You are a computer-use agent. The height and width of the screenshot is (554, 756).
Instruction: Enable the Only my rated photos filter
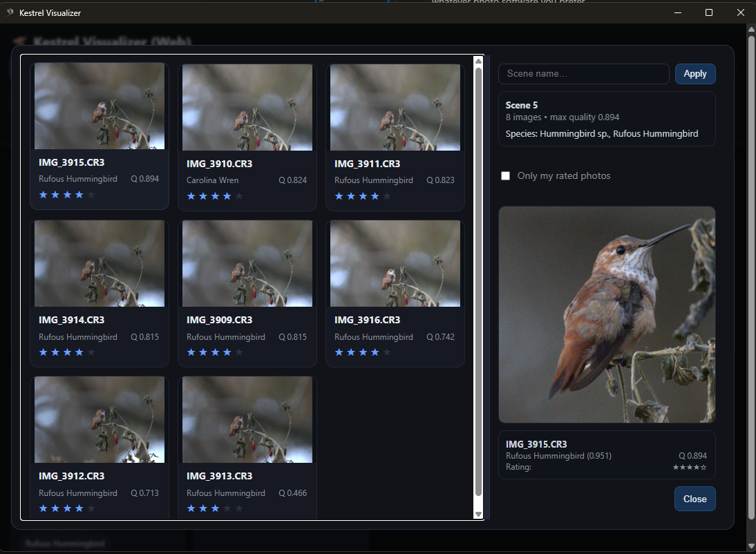(505, 175)
